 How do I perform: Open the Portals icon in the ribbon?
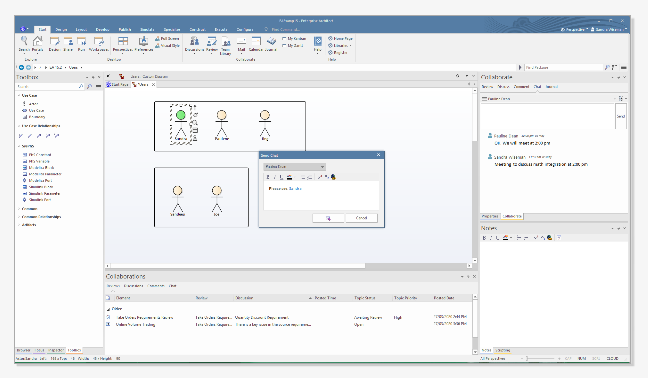(38, 43)
